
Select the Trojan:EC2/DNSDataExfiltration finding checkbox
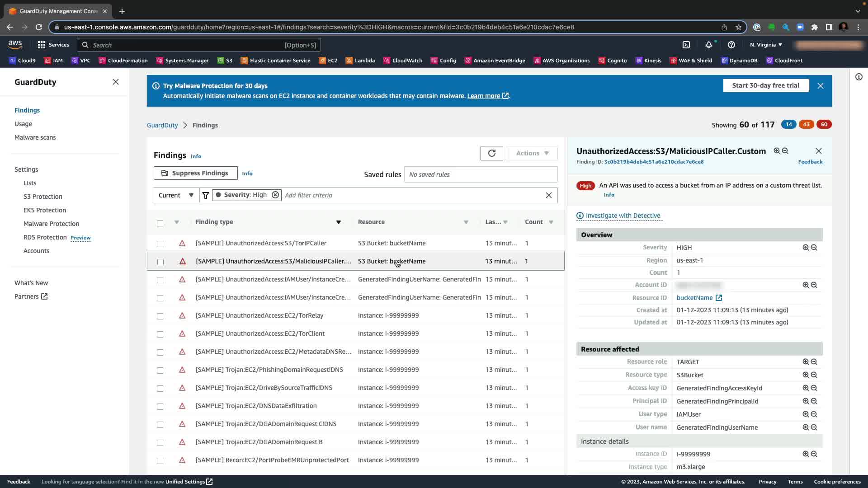coord(160,406)
